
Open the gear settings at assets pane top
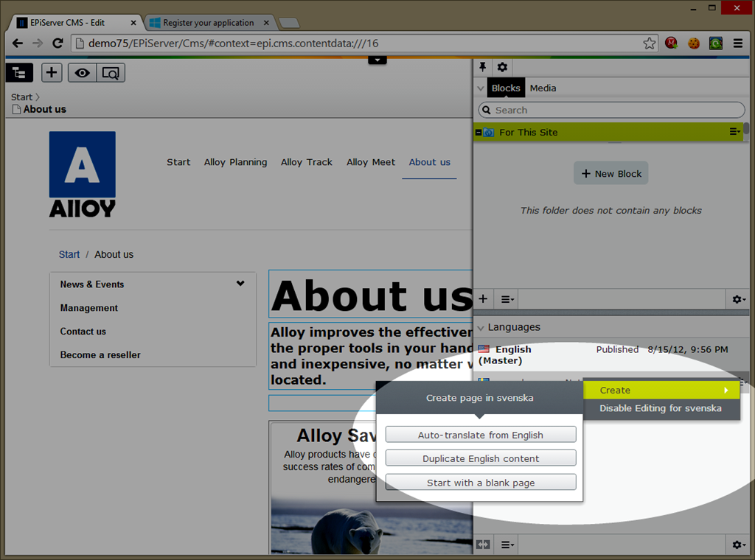tap(502, 67)
